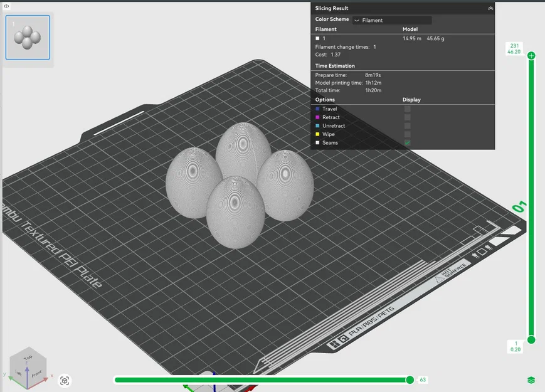Click the Model printing time '1h12m'
The width and height of the screenshot is (545, 392).
click(373, 83)
